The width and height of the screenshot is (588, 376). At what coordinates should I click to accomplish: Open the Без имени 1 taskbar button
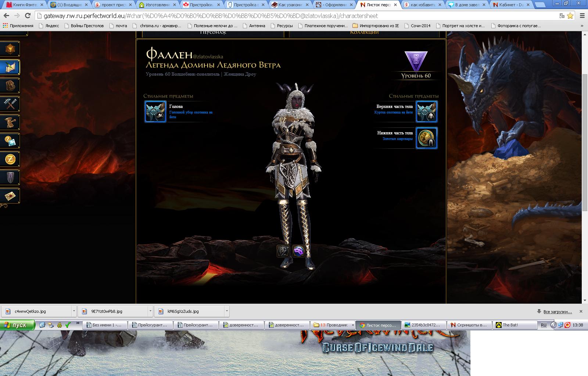click(x=105, y=325)
